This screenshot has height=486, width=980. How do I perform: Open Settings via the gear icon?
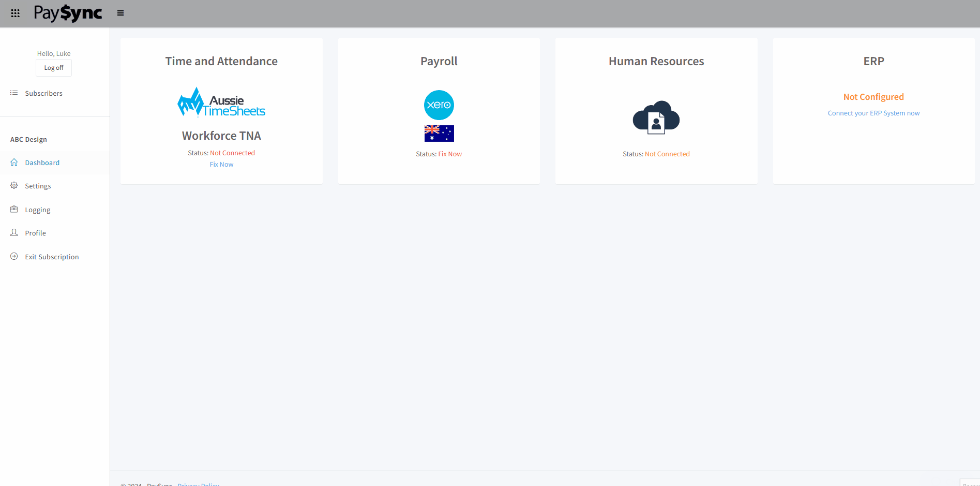14,185
